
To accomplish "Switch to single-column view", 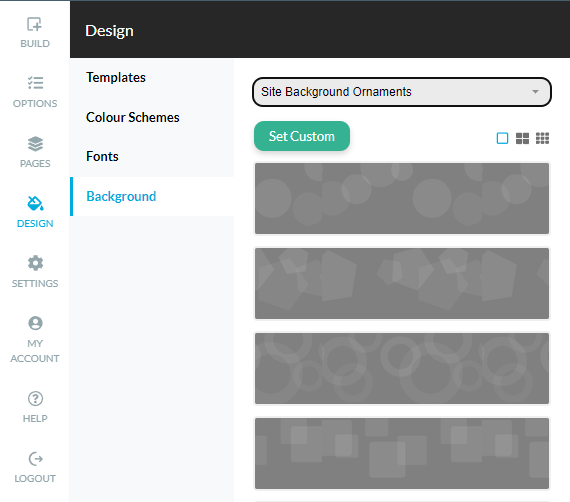I will 502,138.
